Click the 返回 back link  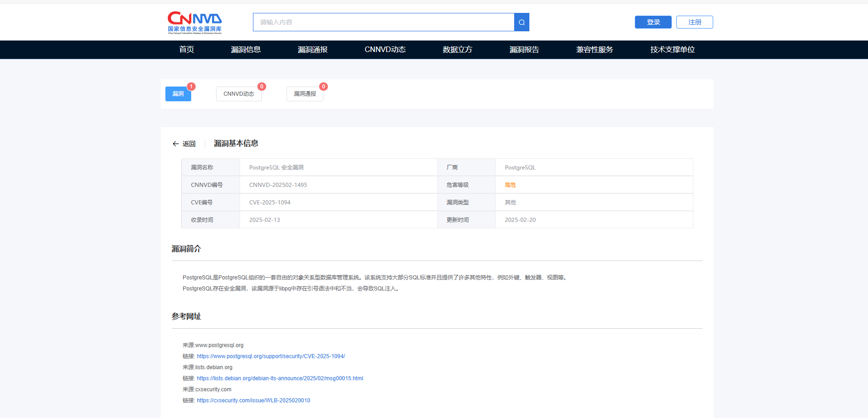click(x=189, y=144)
